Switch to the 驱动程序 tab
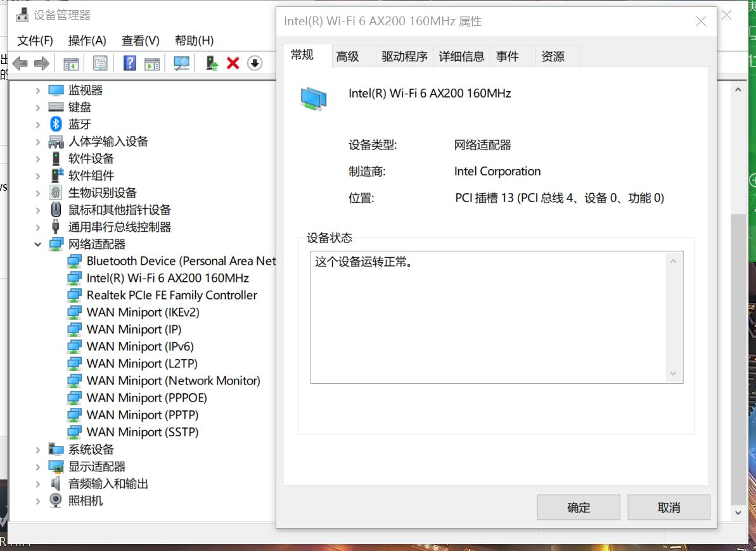 [x=405, y=56]
